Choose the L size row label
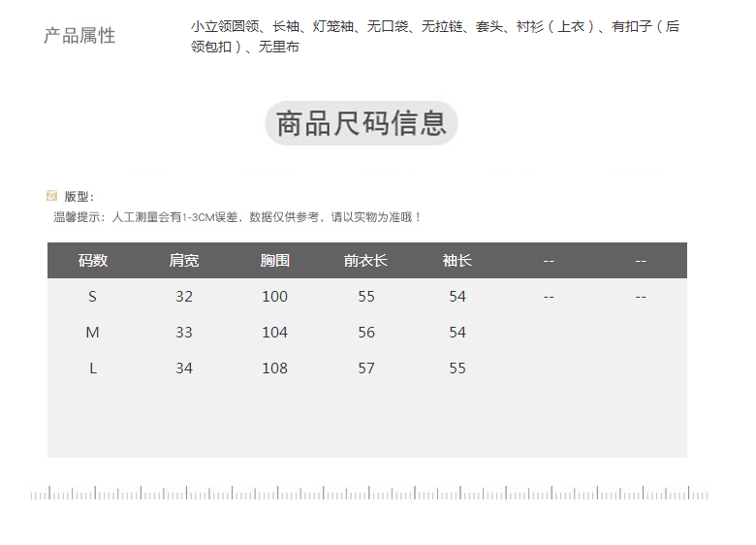756x545 pixels. point(93,369)
